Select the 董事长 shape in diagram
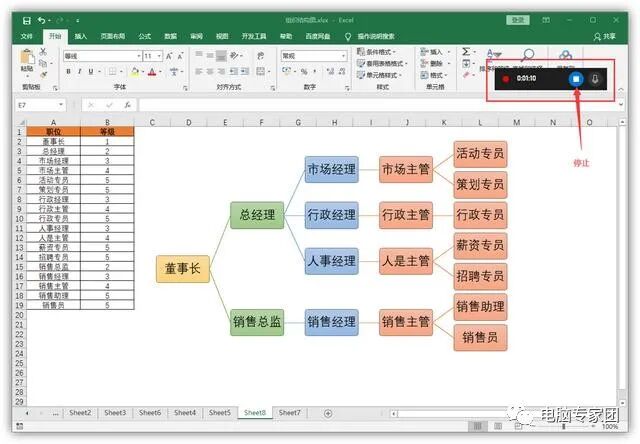The image size is (640, 444). [x=183, y=269]
